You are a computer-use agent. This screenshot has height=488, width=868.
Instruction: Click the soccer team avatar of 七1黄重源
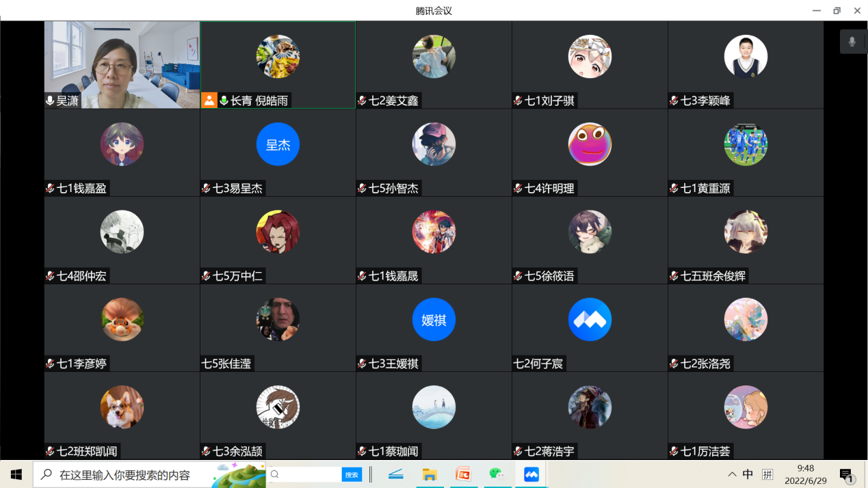[746, 144]
